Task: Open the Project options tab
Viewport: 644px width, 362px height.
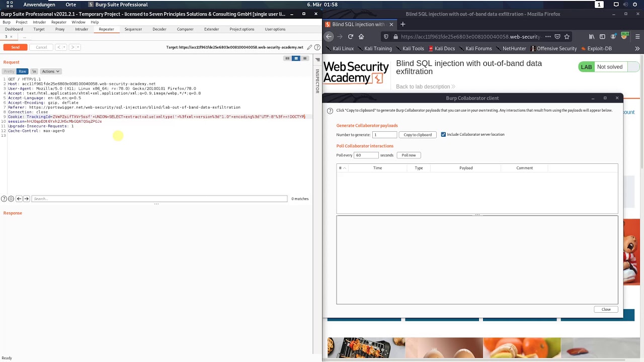Action: tap(242, 29)
